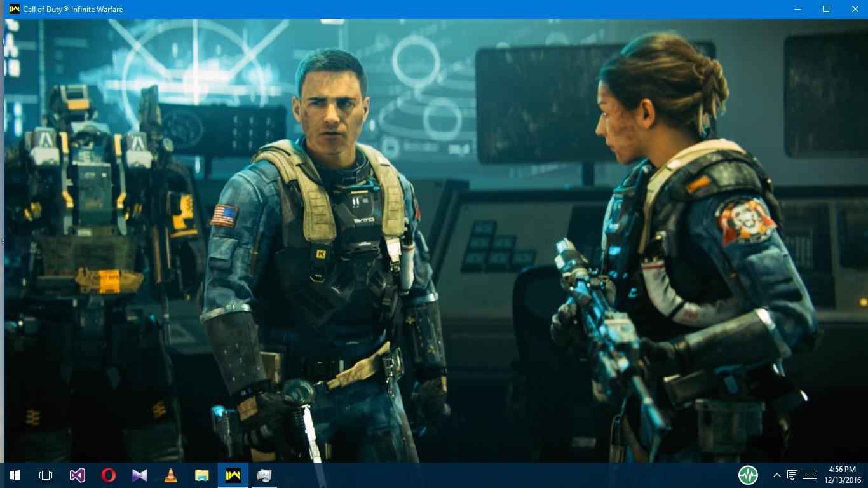Open Visual Studio Blend taskbar icon
This screenshot has height=488, width=868.
[x=139, y=475]
